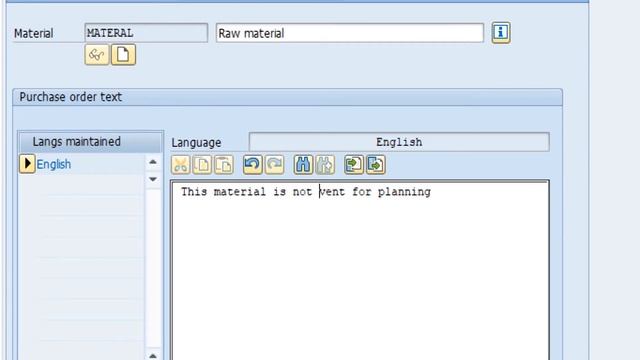Click the Material number field MATERAL
Image resolution: width=640 pixels, height=360 pixels.
(x=146, y=33)
